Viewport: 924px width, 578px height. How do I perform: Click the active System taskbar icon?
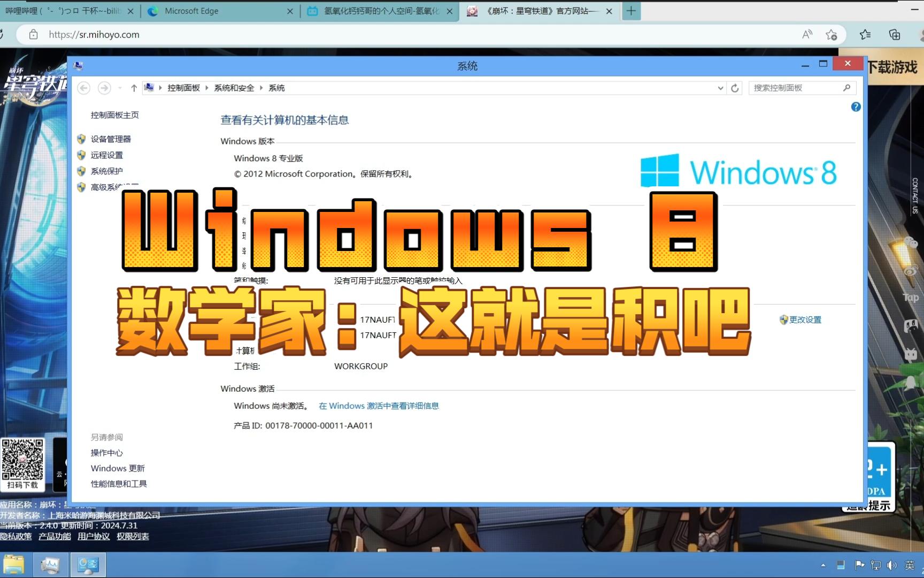88,565
